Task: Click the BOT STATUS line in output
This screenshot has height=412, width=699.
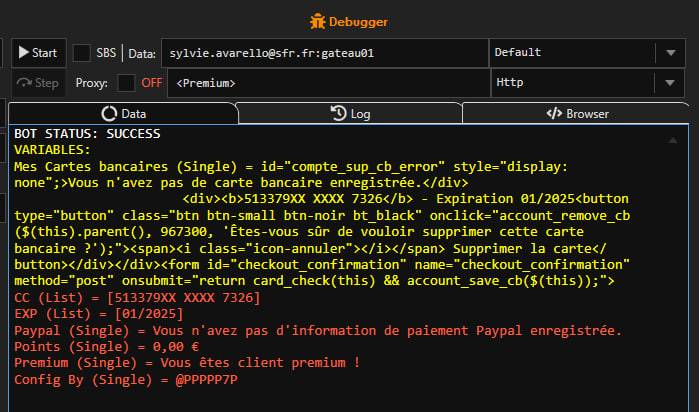Action: click(87, 133)
